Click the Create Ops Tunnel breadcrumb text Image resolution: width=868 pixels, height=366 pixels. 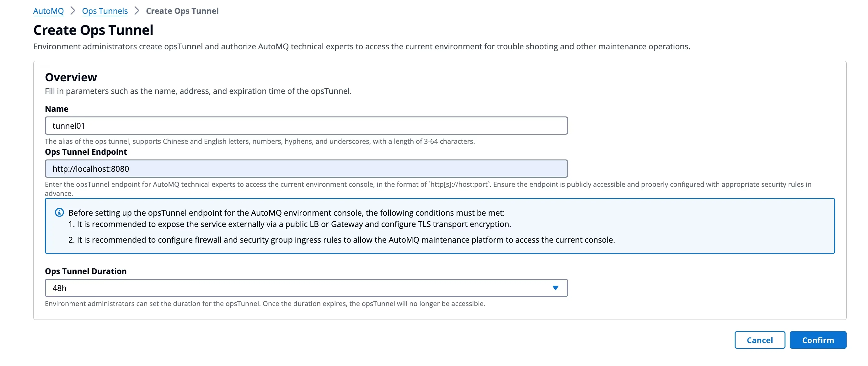pos(182,11)
